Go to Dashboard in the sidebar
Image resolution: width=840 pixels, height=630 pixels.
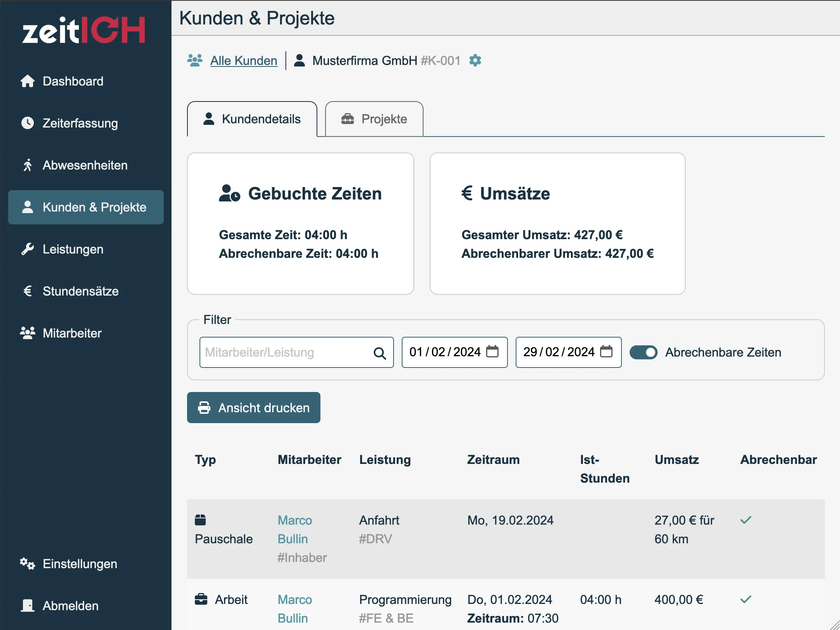pos(86,81)
